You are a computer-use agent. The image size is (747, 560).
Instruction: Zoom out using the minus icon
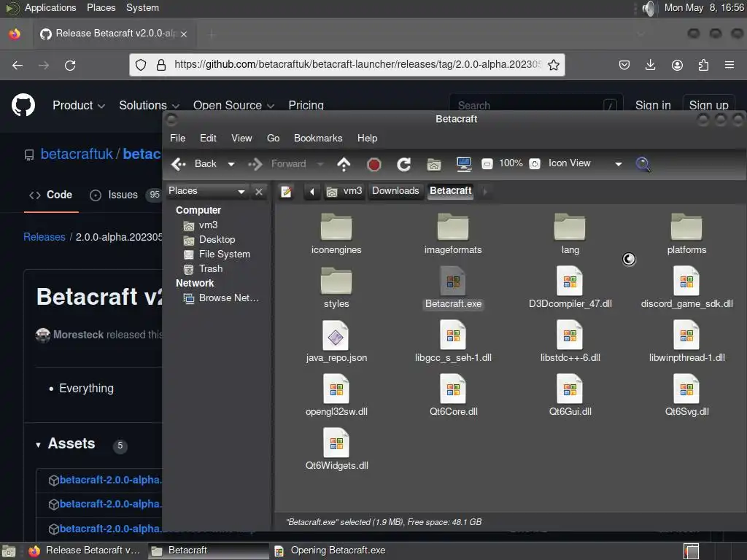[487, 164]
